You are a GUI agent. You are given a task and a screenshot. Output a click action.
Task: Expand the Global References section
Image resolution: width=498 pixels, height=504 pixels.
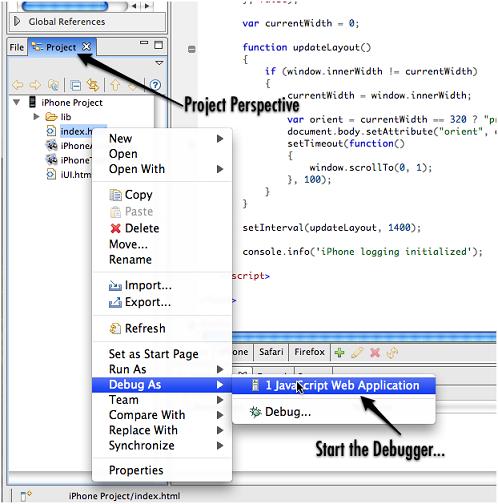(x=17, y=22)
